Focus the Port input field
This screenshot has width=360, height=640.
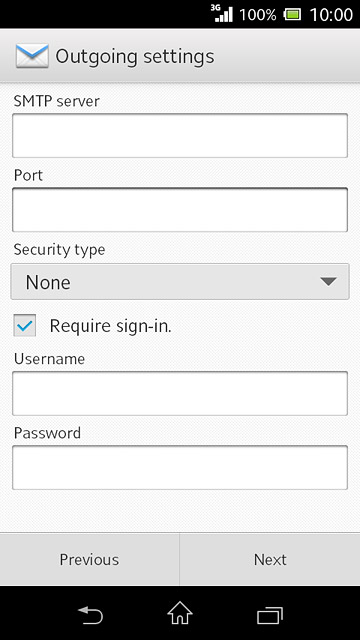(180, 210)
